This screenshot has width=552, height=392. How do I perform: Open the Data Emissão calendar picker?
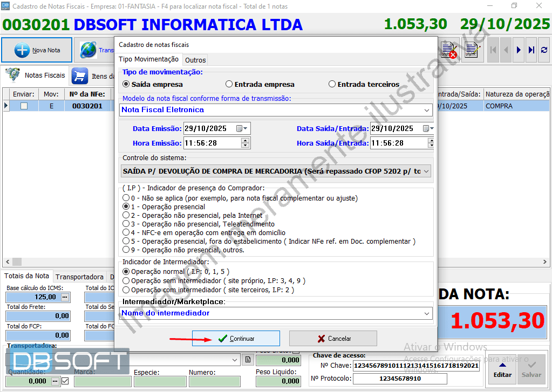tap(241, 128)
